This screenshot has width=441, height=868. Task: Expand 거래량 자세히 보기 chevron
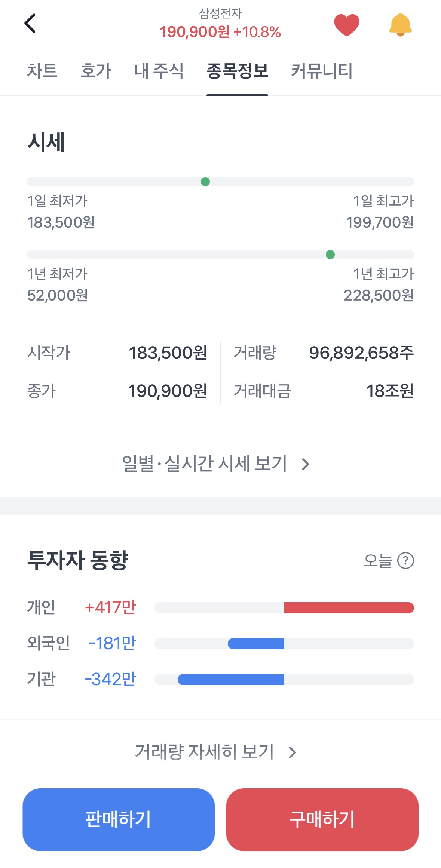pos(293,752)
